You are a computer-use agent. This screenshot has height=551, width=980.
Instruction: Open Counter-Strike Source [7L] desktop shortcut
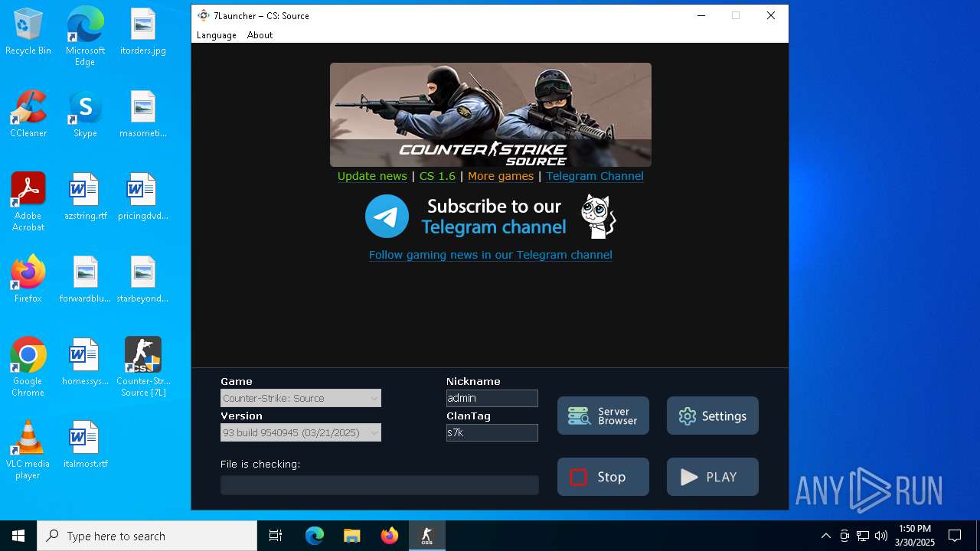[143, 367]
